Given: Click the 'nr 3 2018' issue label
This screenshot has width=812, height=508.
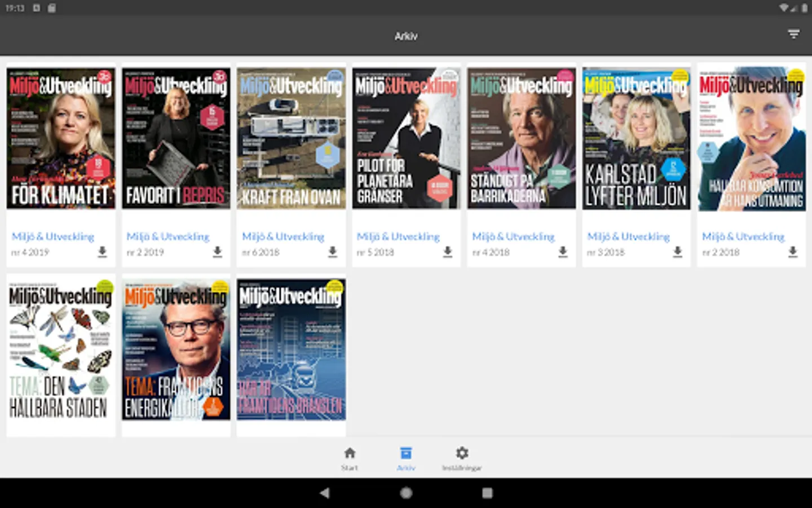Looking at the screenshot, I should click(606, 252).
